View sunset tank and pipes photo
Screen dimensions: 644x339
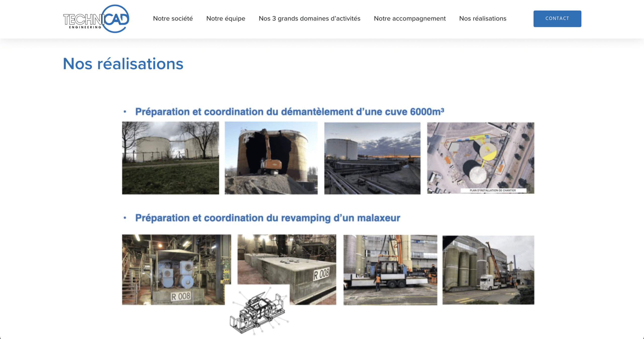372,158
